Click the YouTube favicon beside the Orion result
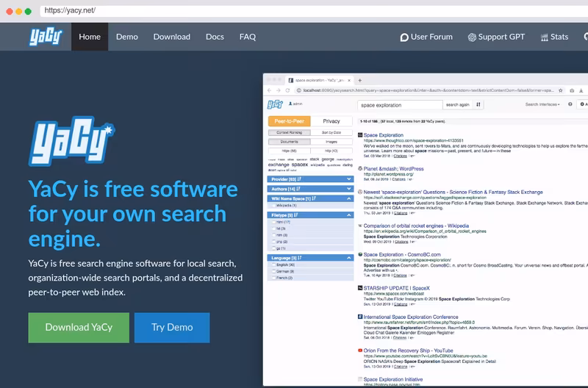 [360, 351]
